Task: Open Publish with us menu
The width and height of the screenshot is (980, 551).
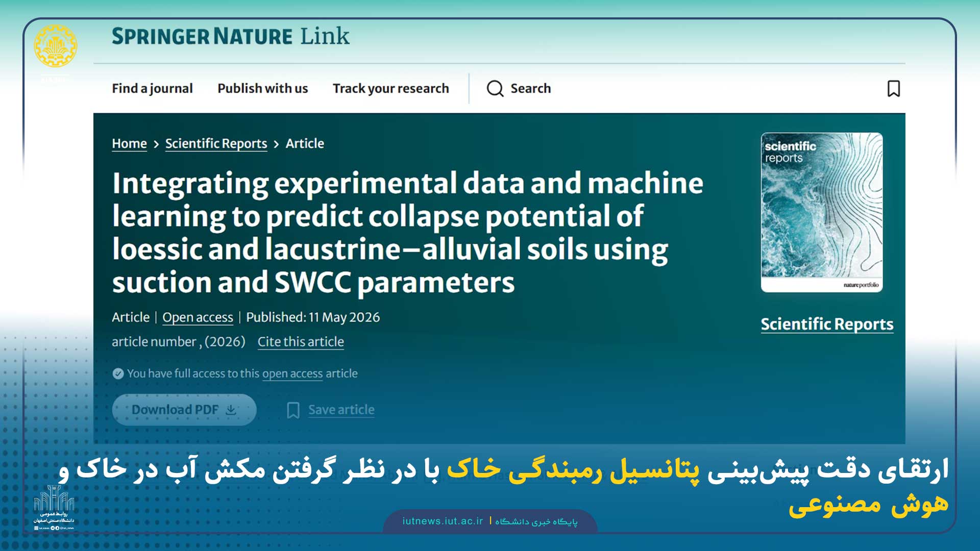Action: tap(263, 88)
